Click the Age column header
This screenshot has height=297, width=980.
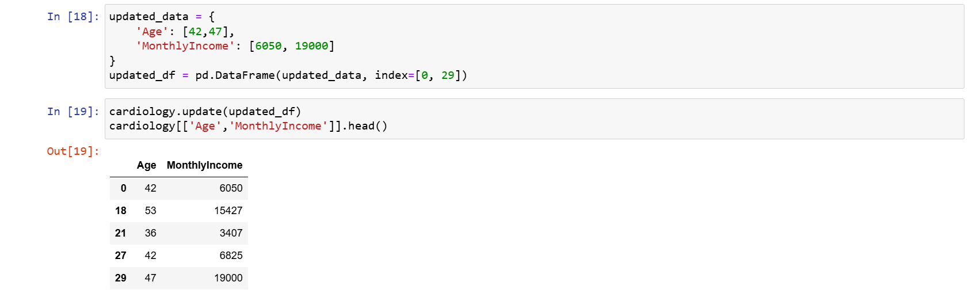pyautogui.click(x=146, y=165)
